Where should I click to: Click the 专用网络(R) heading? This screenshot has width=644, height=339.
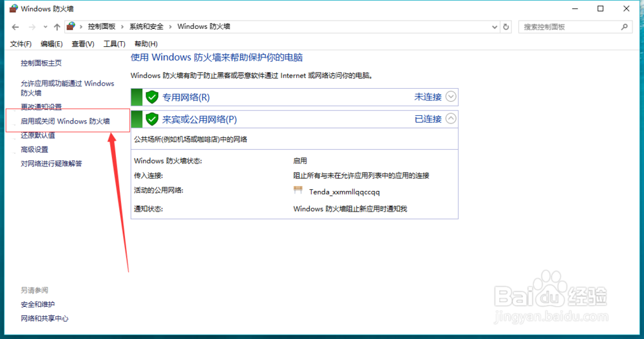(186, 97)
